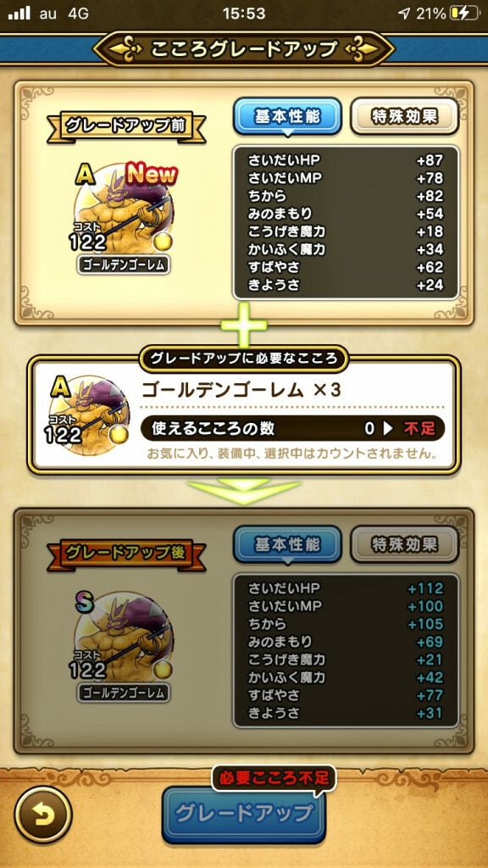Tap the red New badge on golem
Screen dimensions: 488x868
(x=152, y=175)
